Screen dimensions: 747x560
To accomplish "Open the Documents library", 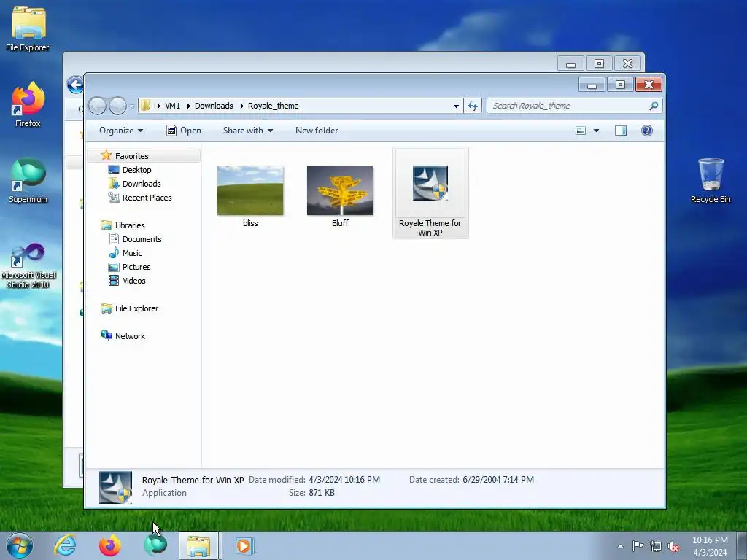I will pyautogui.click(x=142, y=239).
